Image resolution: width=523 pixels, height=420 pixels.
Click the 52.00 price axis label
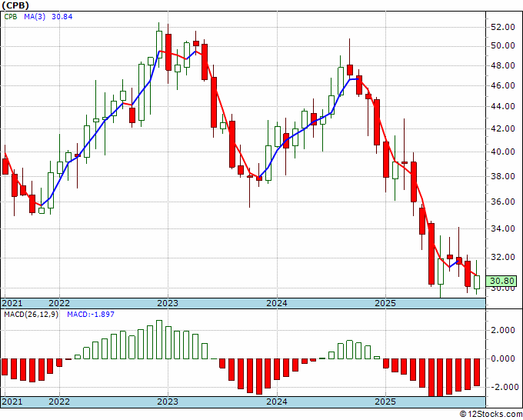pyautogui.click(x=502, y=28)
